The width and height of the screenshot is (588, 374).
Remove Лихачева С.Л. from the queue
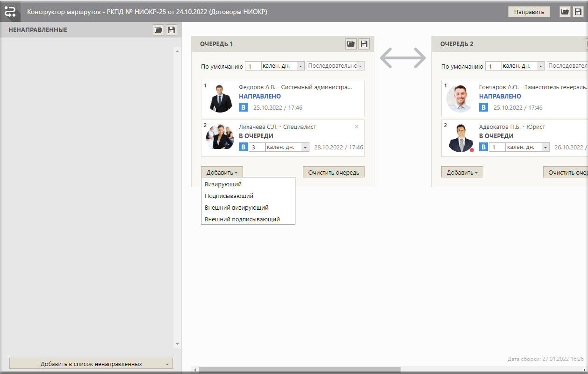click(357, 127)
